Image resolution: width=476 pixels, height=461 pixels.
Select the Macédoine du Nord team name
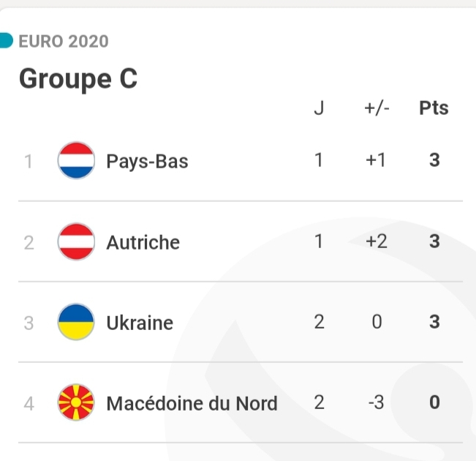coord(192,403)
